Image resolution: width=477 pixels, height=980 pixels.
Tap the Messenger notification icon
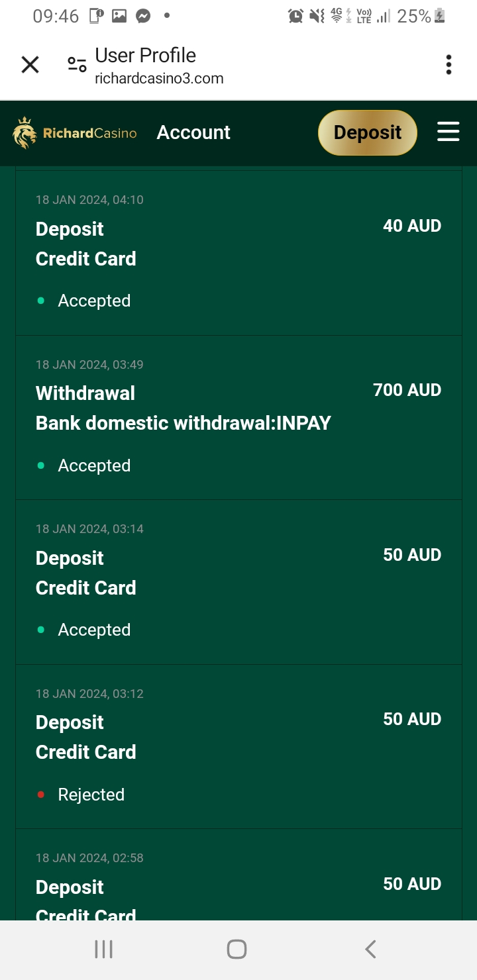tap(143, 17)
